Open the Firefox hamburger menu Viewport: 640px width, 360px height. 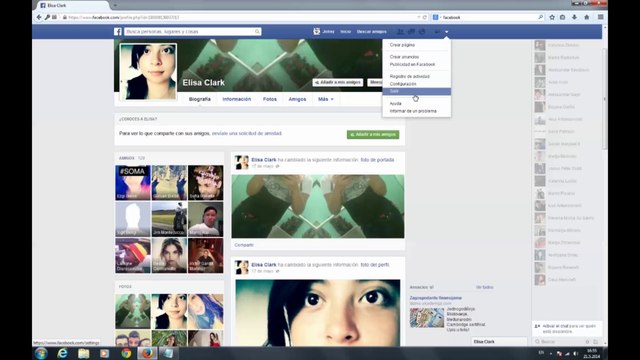coord(600,17)
